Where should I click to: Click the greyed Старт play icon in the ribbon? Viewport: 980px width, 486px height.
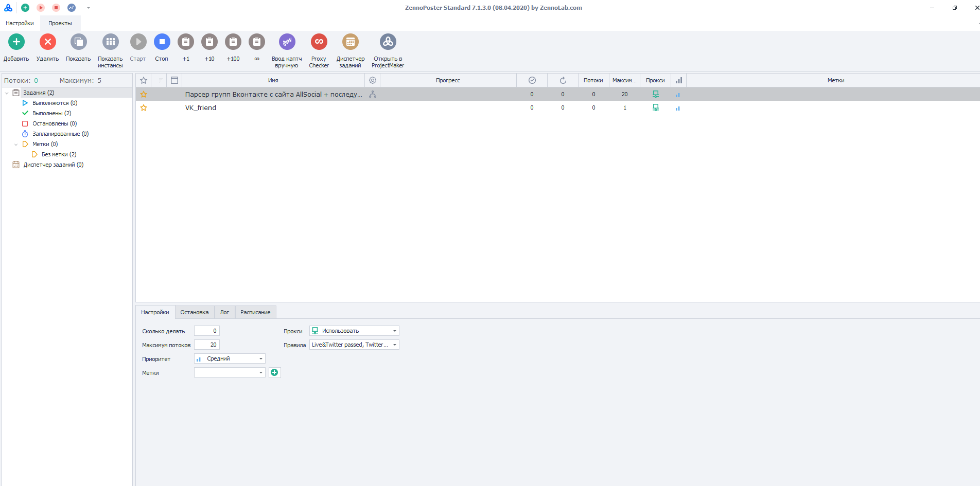click(x=138, y=42)
